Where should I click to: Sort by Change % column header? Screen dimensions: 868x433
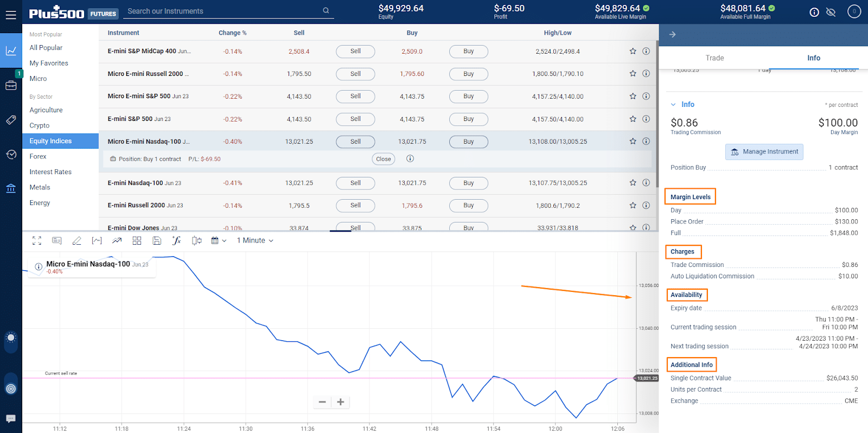coord(232,33)
